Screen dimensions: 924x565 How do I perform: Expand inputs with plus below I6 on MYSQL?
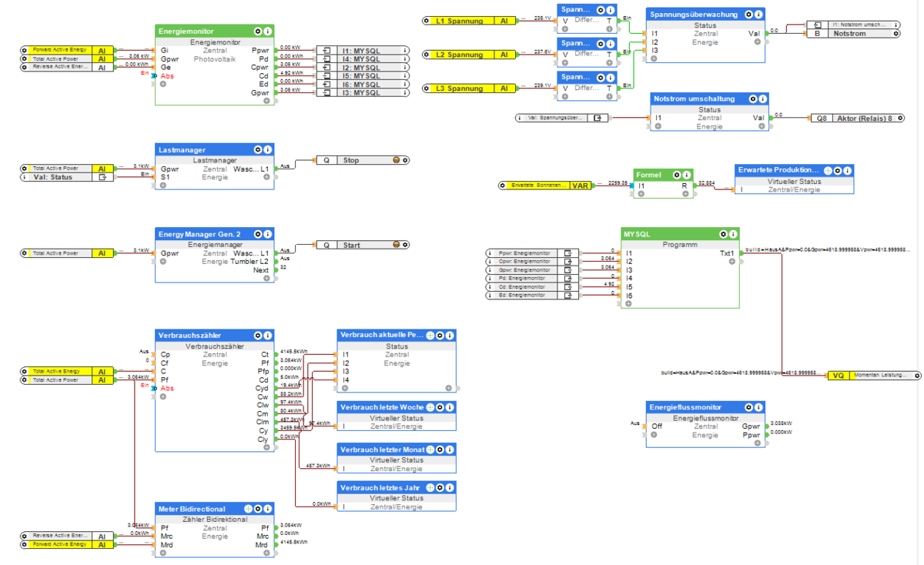coord(629,304)
